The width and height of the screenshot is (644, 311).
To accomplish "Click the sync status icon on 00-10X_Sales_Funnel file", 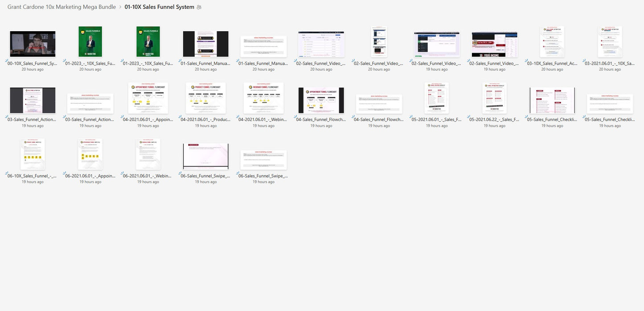I will 7,60.
